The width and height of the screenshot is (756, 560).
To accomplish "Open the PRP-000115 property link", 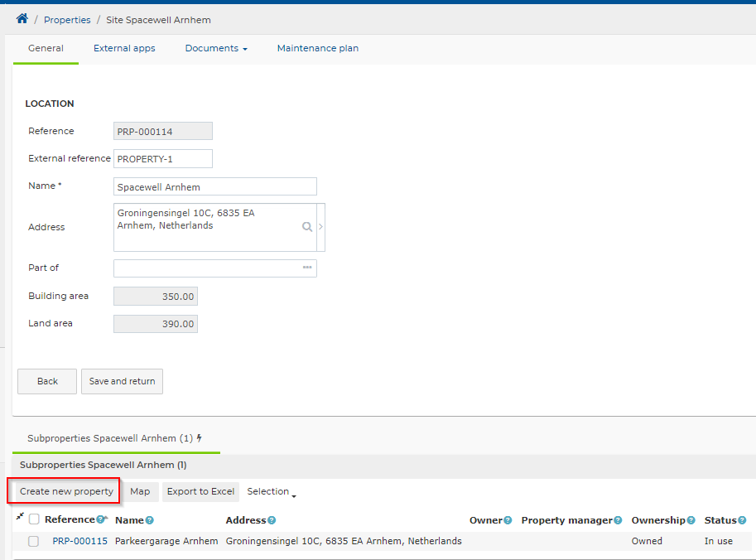I will pyautogui.click(x=80, y=541).
